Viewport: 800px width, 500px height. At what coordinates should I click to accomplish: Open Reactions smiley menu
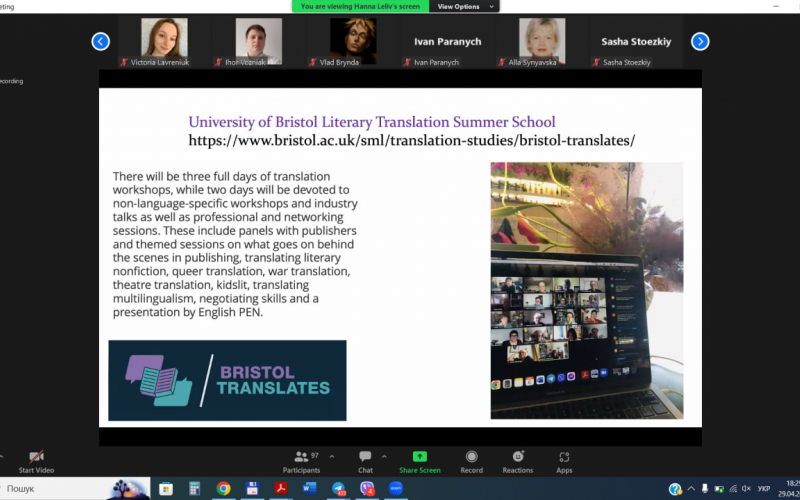(x=518, y=462)
